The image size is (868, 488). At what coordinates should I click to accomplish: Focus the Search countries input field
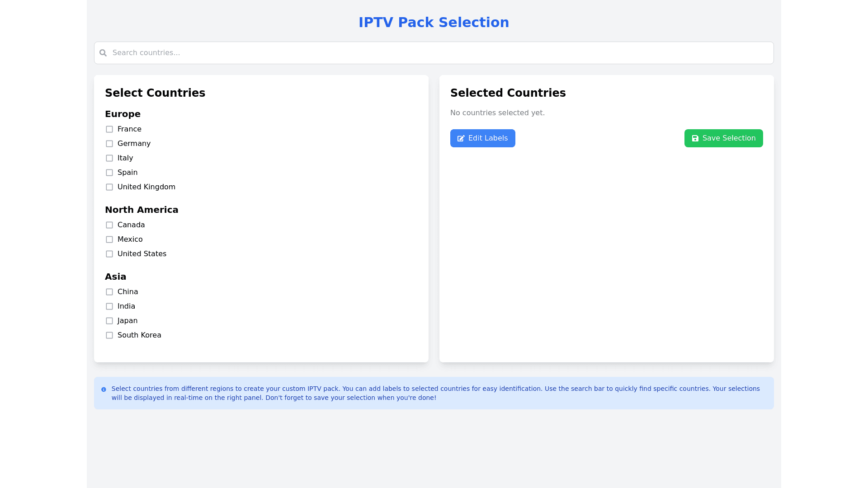click(434, 53)
